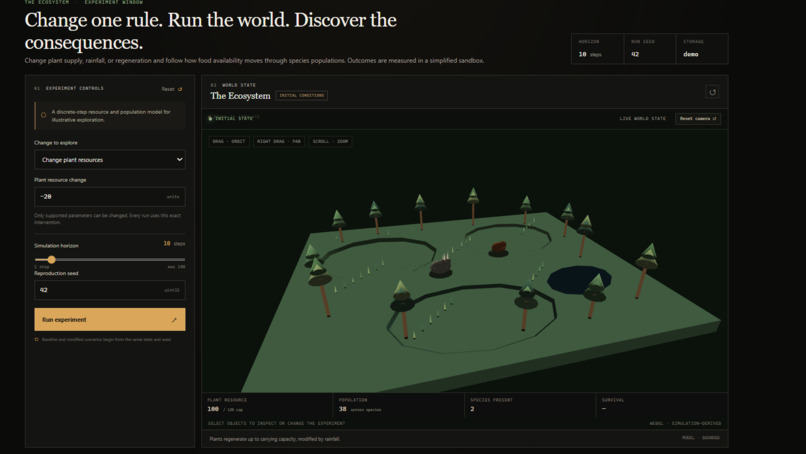This screenshot has height=454, width=806.
Task: Click the 'INITIAL STATE' status indicator
Action: tap(231, 119)
